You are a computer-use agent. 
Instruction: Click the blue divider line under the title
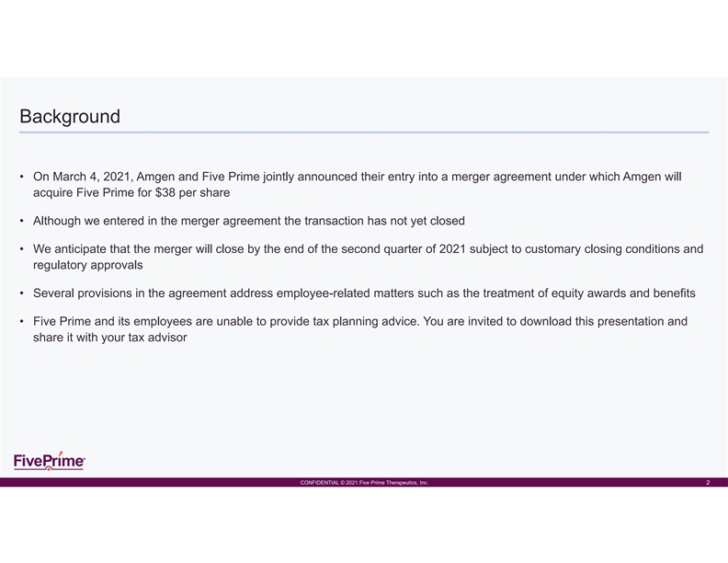(x=364, y=132)
